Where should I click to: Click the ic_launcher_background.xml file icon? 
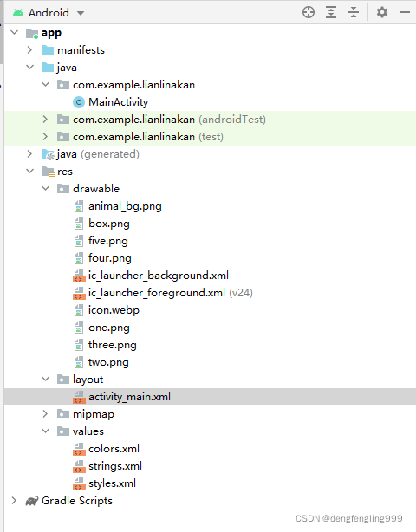click(x=79, y=276)
